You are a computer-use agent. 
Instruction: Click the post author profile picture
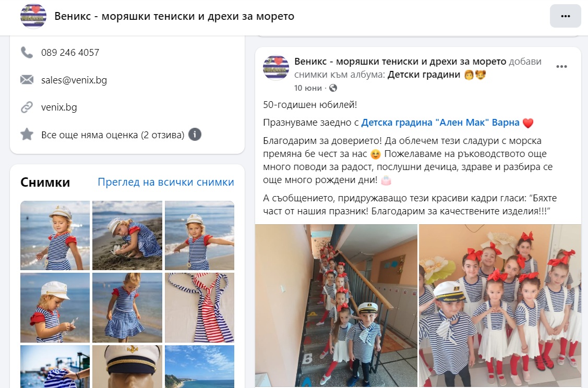pos(276,68)
